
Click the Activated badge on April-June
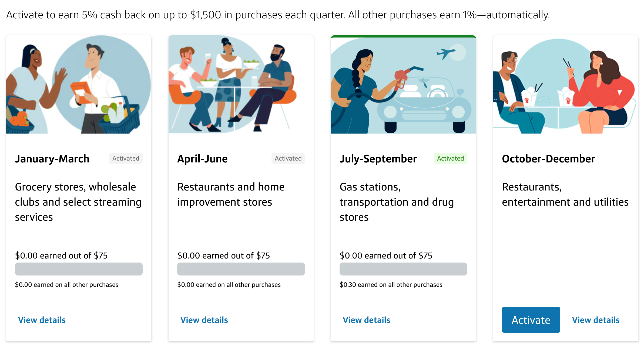point(288,158)
